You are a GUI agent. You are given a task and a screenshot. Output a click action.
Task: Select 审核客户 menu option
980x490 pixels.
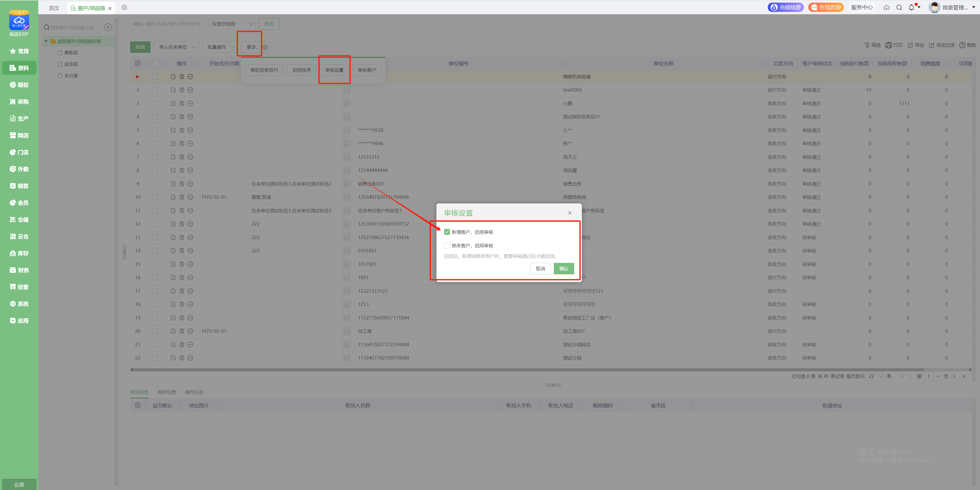(367, 70)
